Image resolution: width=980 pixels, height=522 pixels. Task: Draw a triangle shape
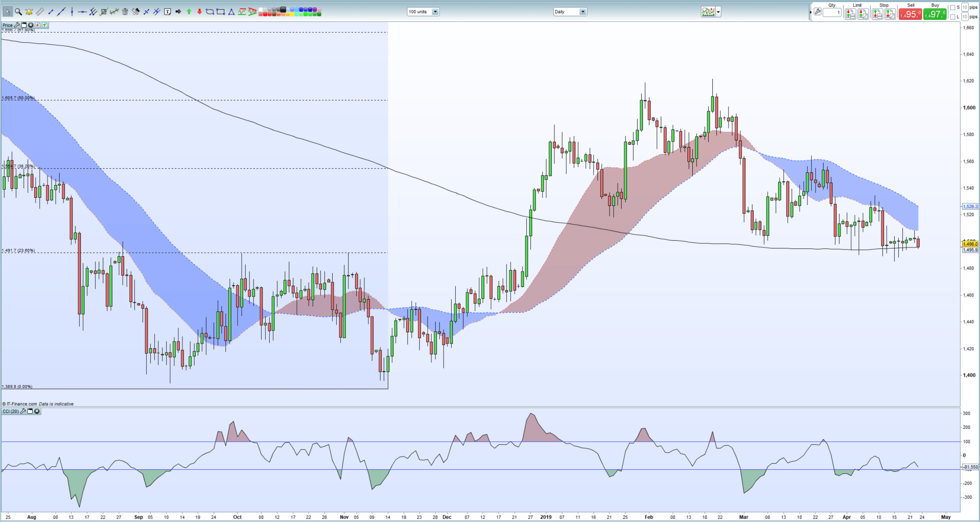tap(231, 12)
